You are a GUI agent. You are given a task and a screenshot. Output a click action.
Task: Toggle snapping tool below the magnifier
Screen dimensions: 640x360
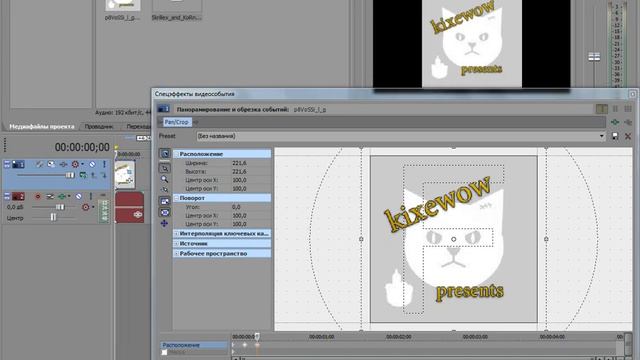(164, 190)
